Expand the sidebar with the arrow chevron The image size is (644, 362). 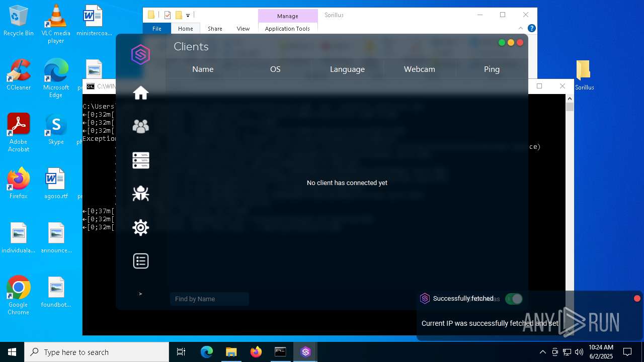pos(140,294)
